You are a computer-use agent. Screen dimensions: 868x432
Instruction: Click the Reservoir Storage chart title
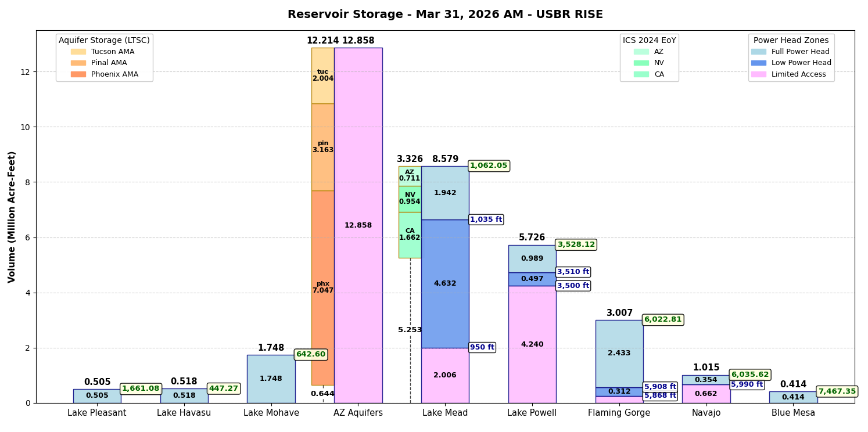click(445, 15)
